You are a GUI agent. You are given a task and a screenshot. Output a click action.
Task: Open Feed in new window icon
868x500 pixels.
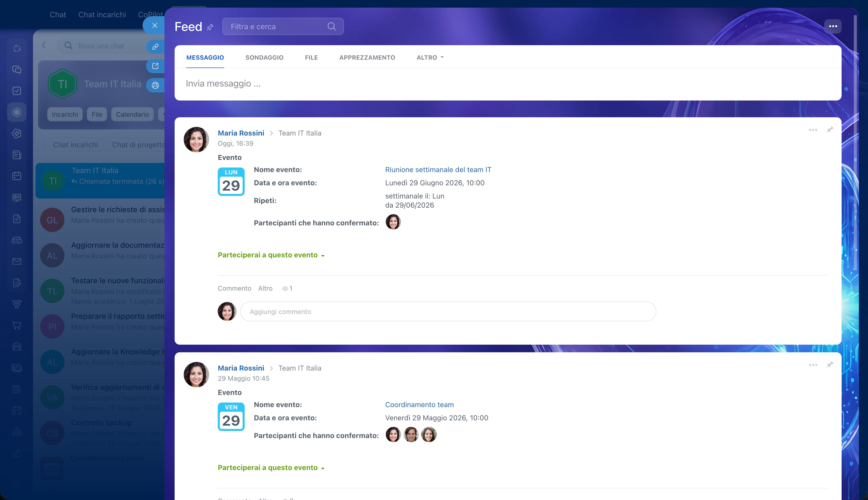[x=155, y=66]
